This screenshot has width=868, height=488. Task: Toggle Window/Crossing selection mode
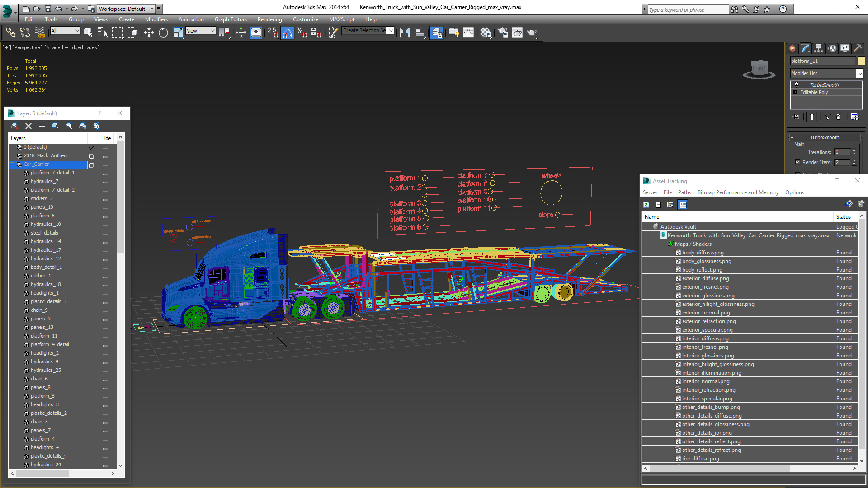pyautogui.click(x=132, y=32)
